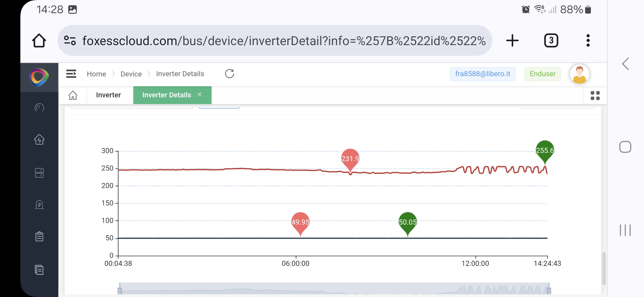
Task: Open the house energy sidebar icon
Action: click(x=39, y=139)
